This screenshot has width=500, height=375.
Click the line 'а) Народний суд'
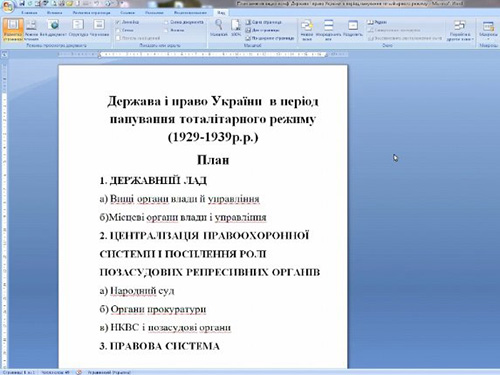pyautogui.click(x=137, y=291)
